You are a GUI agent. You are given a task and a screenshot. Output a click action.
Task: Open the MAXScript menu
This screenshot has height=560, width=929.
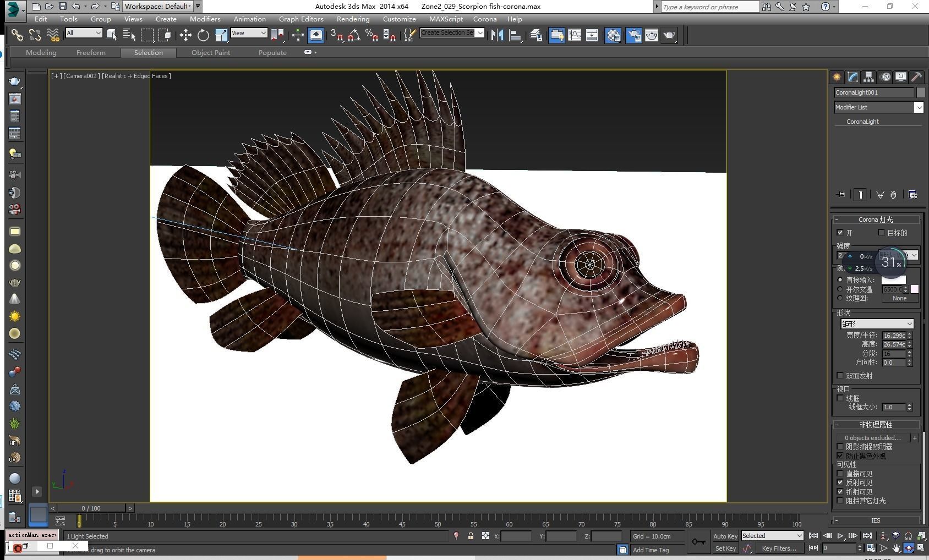click(446, 19)
